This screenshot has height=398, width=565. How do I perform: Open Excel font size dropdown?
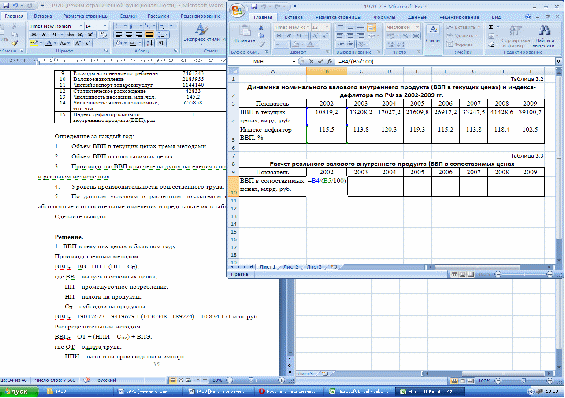(x=326, y=27)
